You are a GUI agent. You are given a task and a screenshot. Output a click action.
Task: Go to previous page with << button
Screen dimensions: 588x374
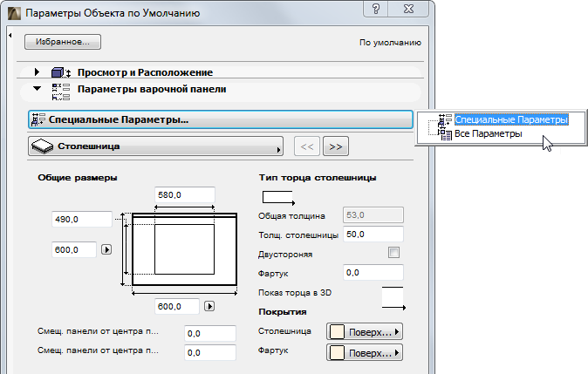point(307,146)
